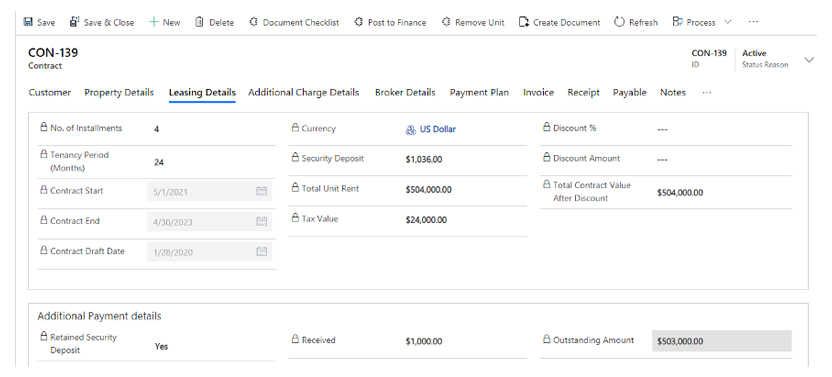
Task: Click lock icon next to Discount %
Action: [547, 127]
